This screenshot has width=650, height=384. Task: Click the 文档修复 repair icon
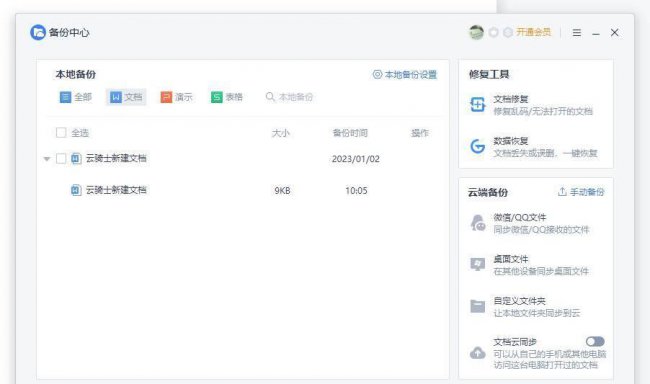pyautogui.click(x=477, y=105)
